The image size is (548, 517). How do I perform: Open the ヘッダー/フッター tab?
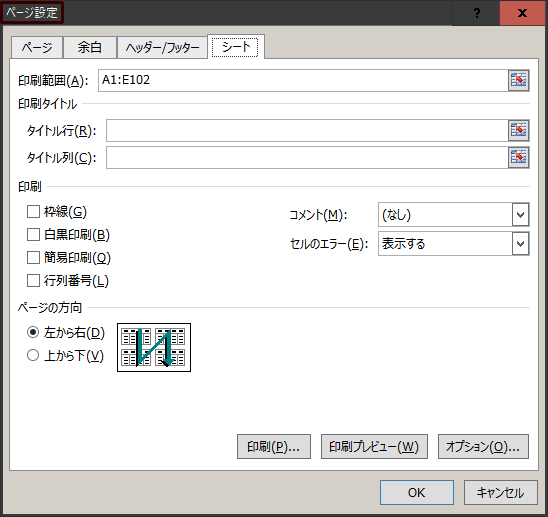point(163,47)
